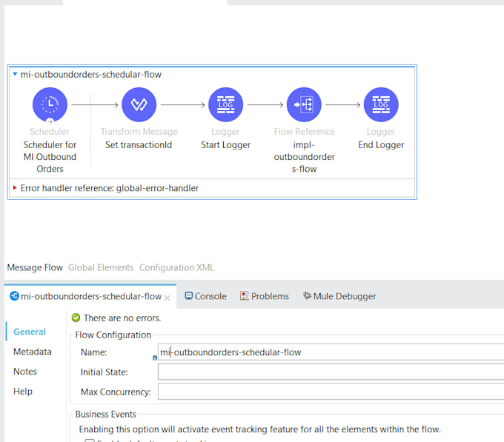
Task: Click the 'Set transactionId' label
Action: (x=139, y=145)
